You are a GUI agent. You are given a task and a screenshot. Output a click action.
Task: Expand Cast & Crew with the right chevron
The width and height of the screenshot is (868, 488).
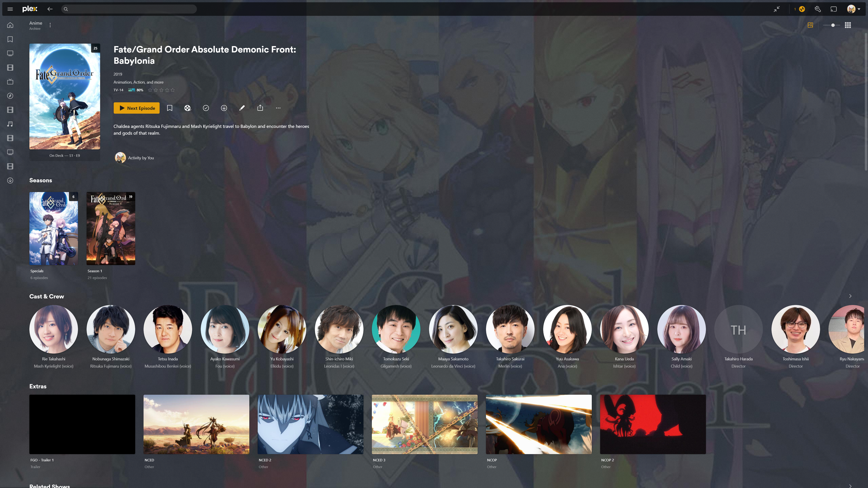(850, 296)
